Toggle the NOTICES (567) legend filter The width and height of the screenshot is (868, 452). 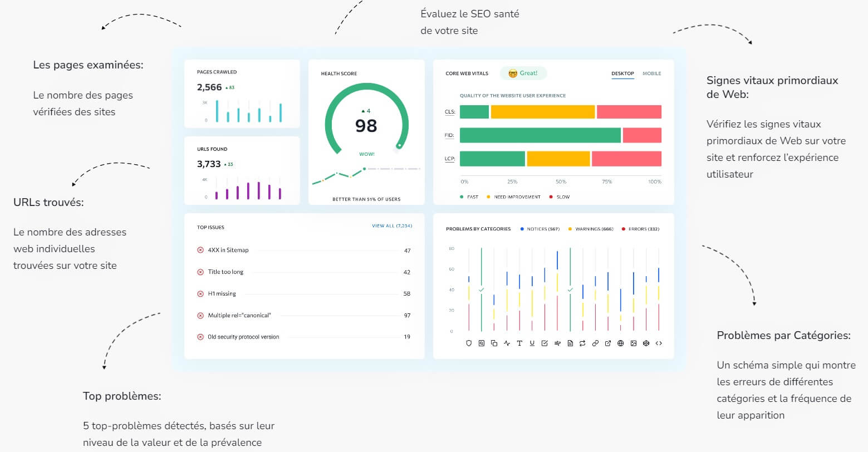click(540, 229)
